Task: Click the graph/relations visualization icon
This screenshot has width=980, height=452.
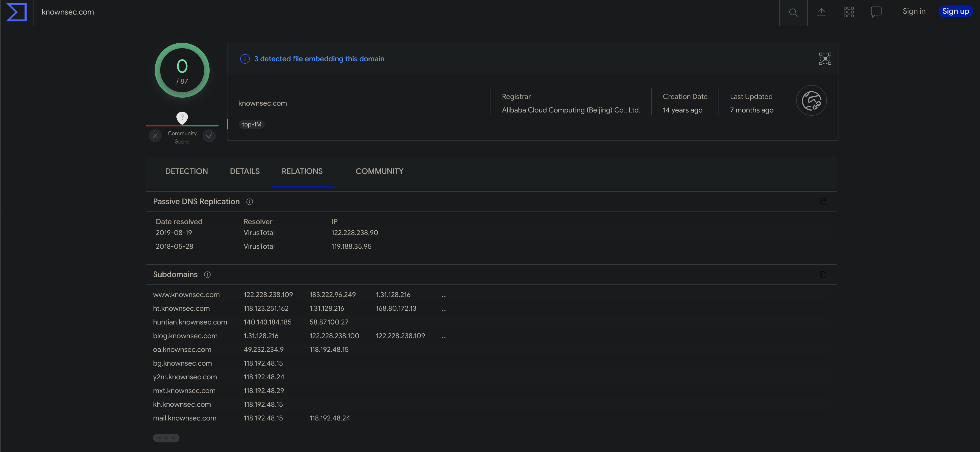Action: point(825,58)
